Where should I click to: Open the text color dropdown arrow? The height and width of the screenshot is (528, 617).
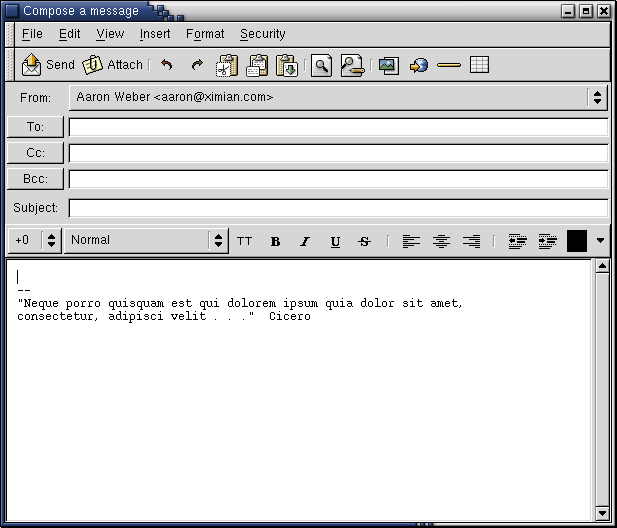click(600, 240)
